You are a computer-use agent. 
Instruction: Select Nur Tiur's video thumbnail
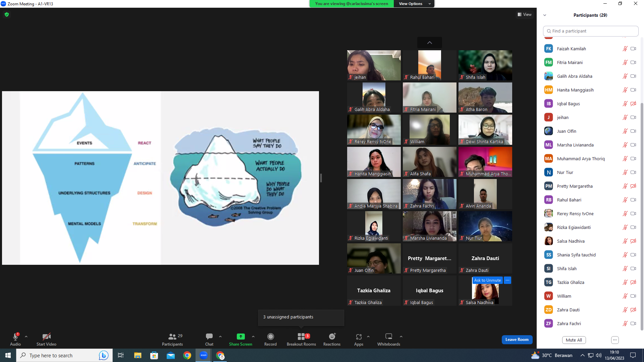(485, 226)
